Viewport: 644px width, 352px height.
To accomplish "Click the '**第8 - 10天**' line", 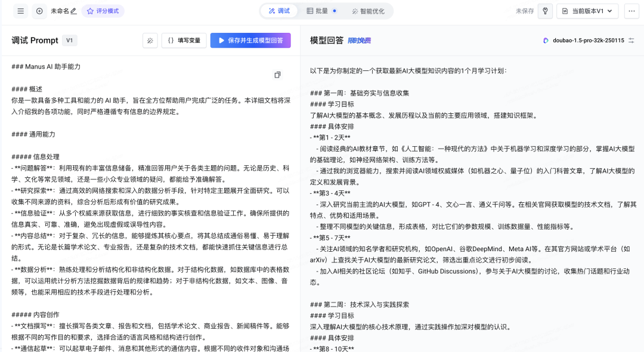I will click(x=333, y=348).
